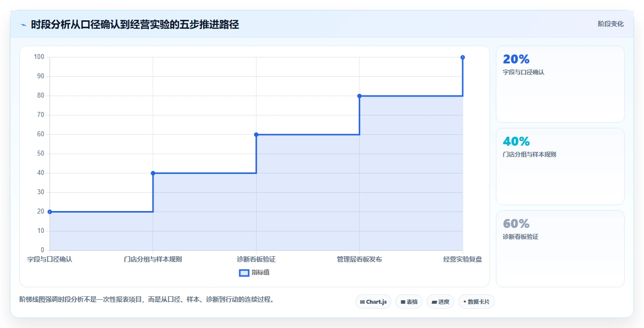Click x-axis label 管理层看板发布
644x328 pixels.
360,259
